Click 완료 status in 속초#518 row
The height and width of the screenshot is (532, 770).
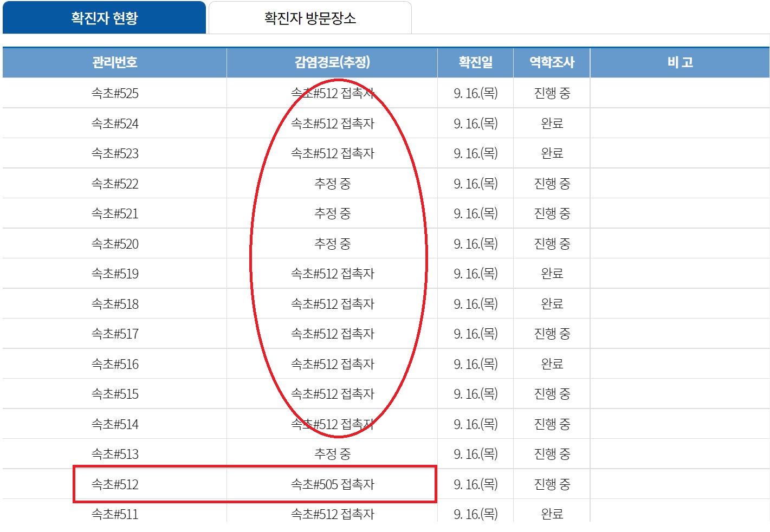[x=552, y=304]
